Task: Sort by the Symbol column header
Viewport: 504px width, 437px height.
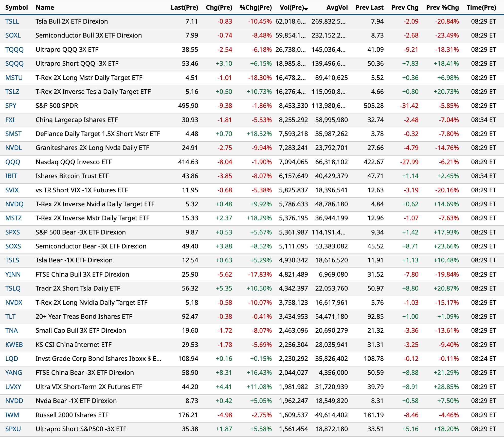Action: 16,7
